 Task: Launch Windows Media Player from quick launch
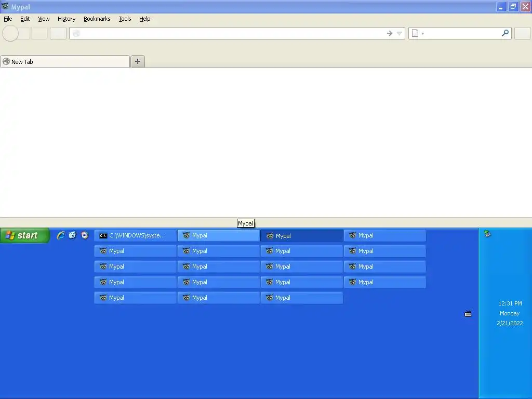[x=85, y=235]
